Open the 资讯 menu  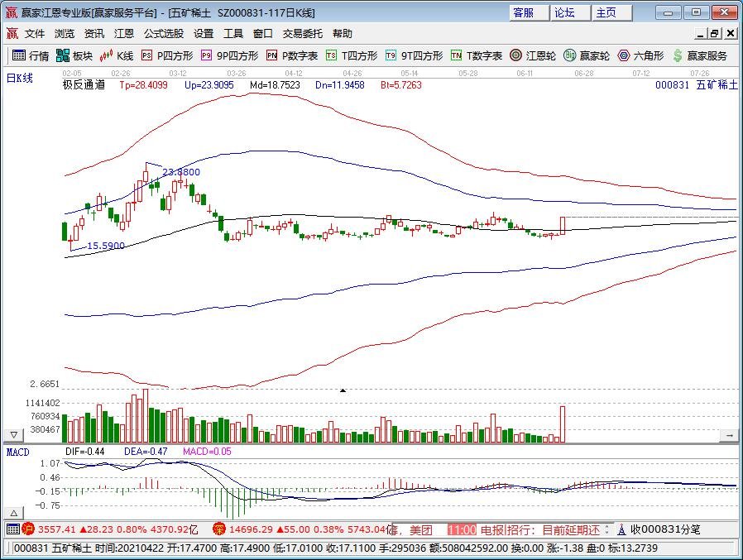tap(94, 34)
